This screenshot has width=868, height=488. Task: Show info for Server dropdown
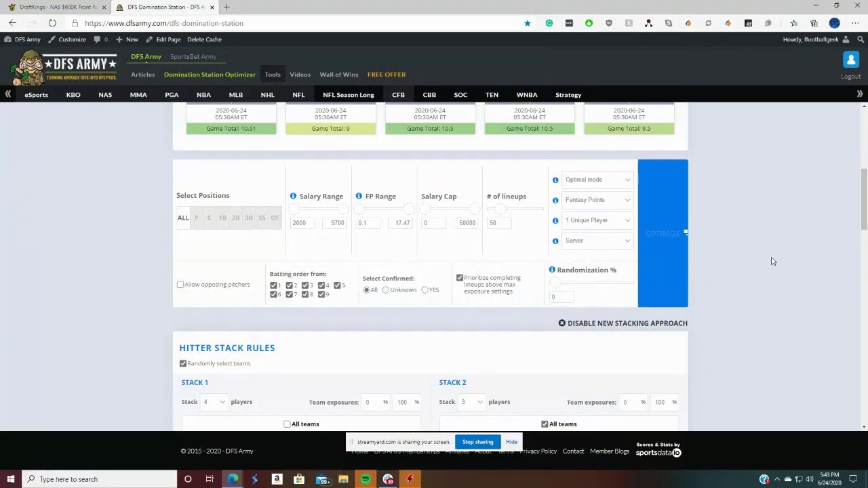coord(555,241)
